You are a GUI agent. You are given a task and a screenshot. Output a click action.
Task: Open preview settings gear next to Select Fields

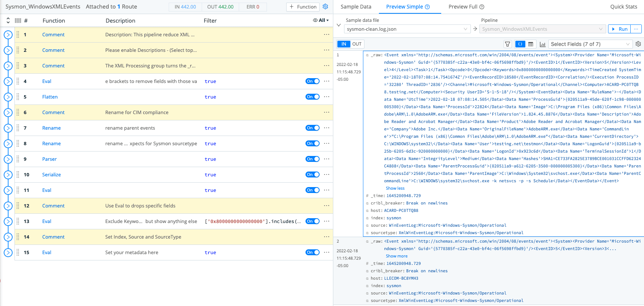638,44
